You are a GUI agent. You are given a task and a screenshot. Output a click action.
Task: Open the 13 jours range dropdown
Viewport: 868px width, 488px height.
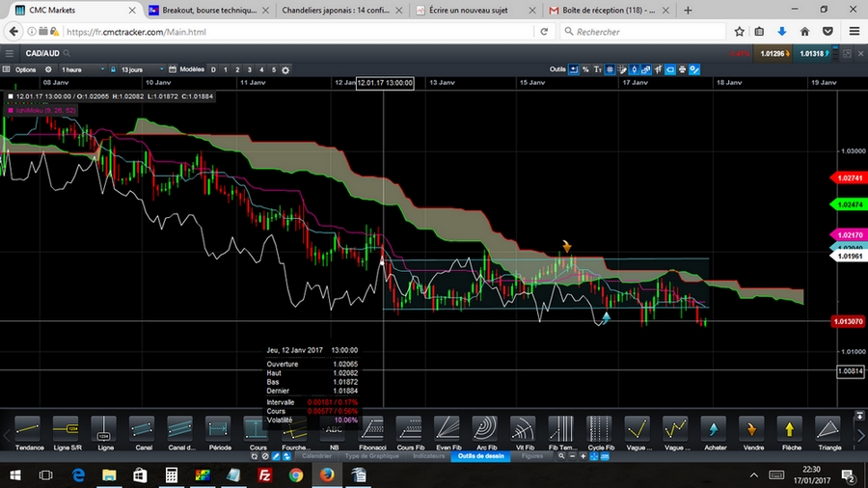(142, 69)
